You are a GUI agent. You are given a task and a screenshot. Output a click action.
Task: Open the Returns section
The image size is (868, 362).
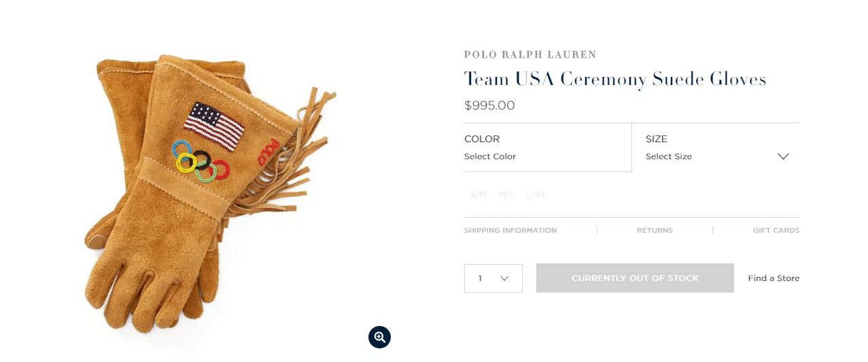pyautogui.click(x=655, y=231)
